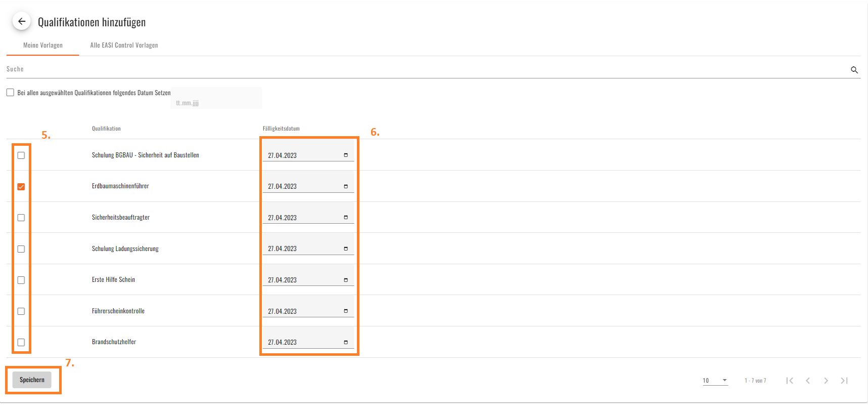Open calendar picker for Erdbaumaschinenführer date

pyautogui.click(x=346, y=186)
